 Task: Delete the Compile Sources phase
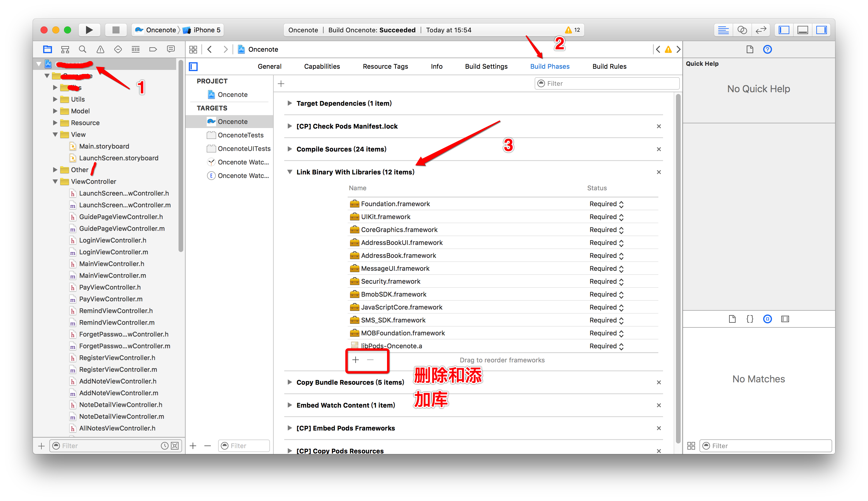pos(659,149)
